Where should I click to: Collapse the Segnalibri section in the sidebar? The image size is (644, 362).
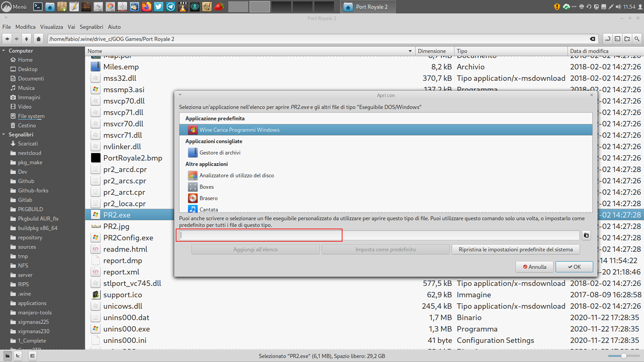point(4,134)
